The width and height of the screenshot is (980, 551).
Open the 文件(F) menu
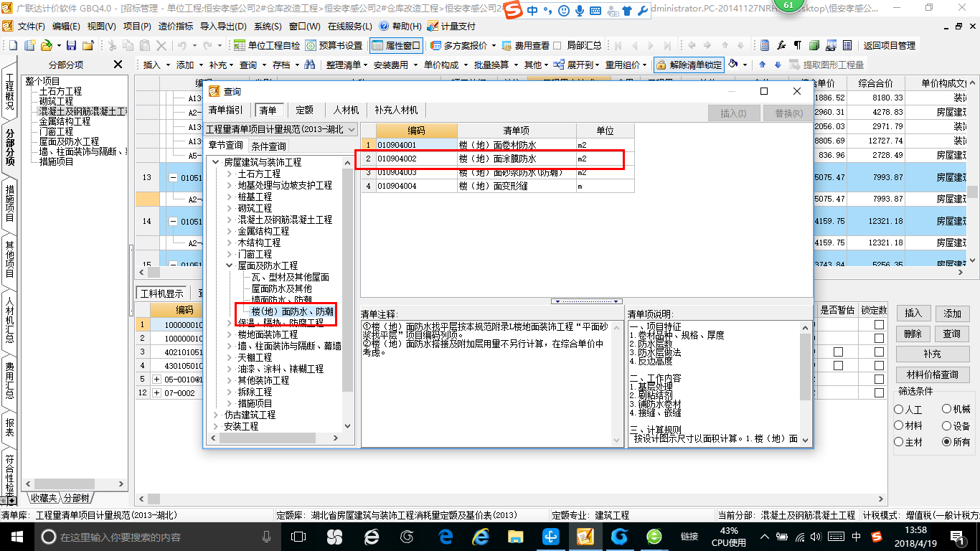(31, 26)
